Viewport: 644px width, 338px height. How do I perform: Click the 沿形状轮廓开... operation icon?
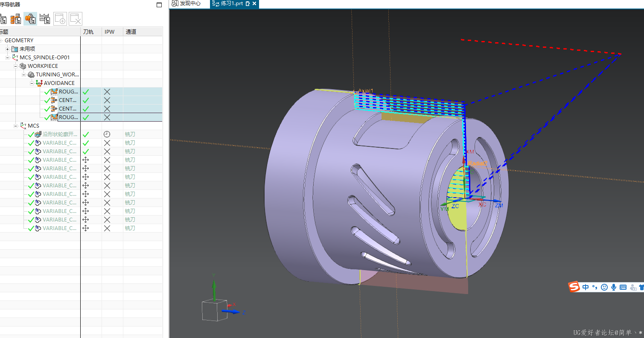coord(38,134)
